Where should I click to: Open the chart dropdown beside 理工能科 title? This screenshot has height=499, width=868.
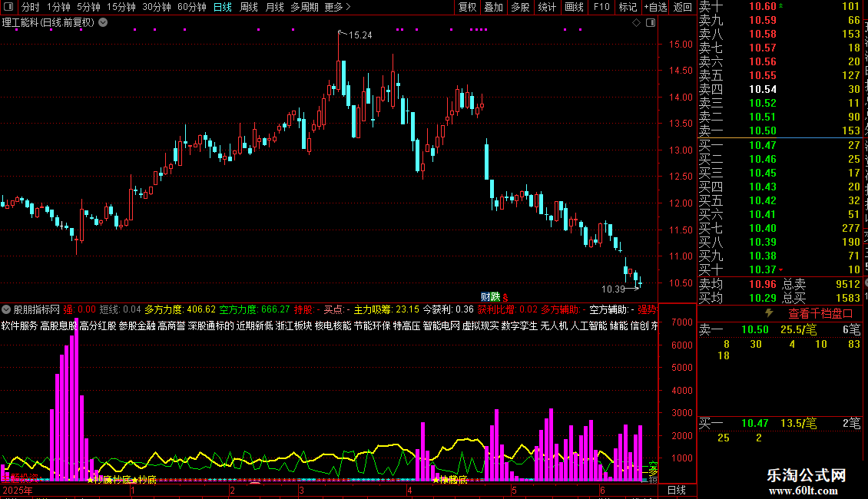click(103, 23)
